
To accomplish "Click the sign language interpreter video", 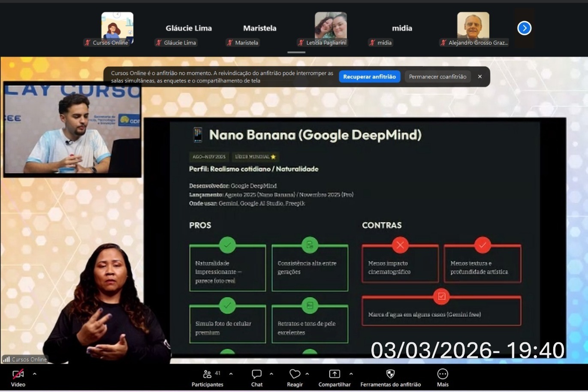I will (x=107, y=303).
